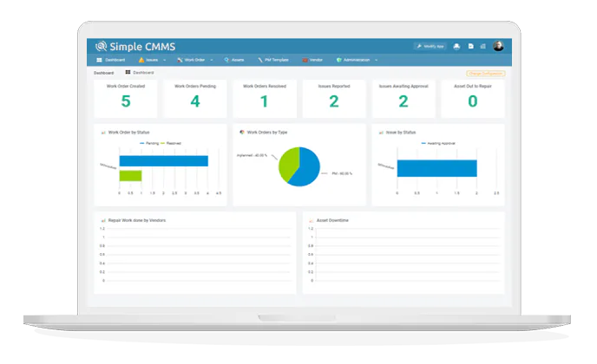Click the Issues warning triangle icon
Image resolution: width=597 pixels, height=364 pixels.
(x=141, y=60)
